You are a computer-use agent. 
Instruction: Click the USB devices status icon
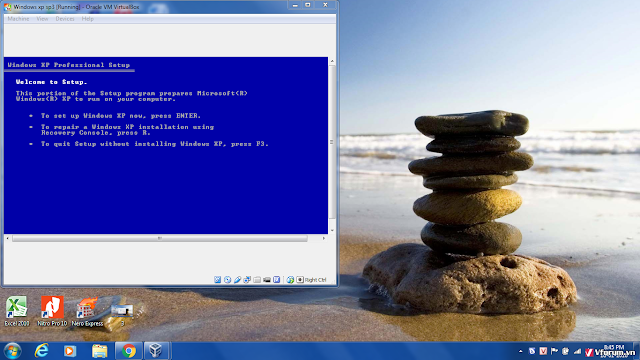[x=237, y=280]
